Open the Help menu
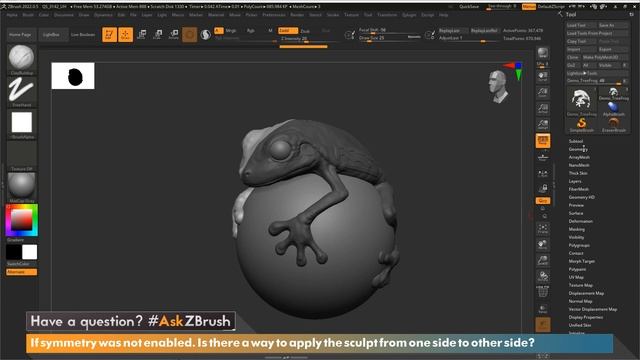Image resolution: width=640 pixels, height=360 pixels. [x=443, y=15]
